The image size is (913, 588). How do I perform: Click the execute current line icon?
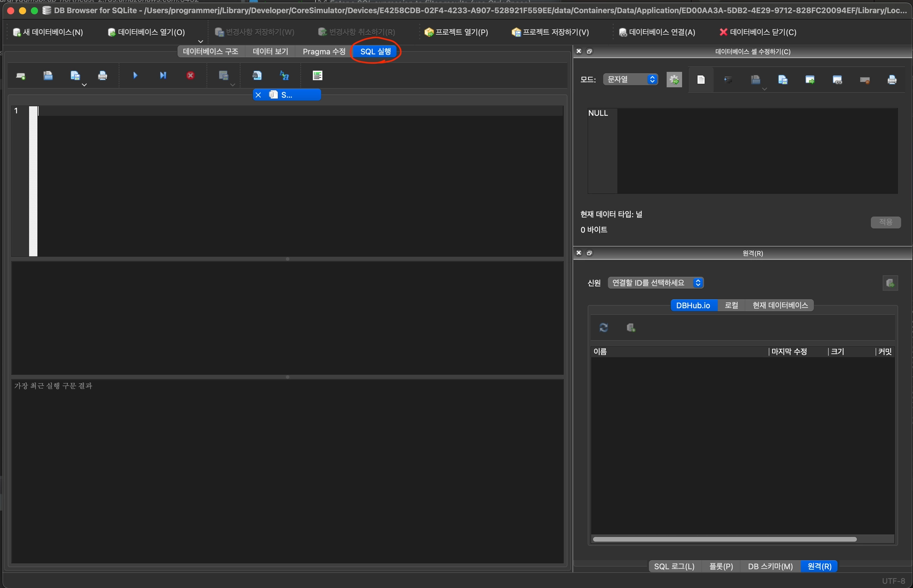[x=163, y=76]
